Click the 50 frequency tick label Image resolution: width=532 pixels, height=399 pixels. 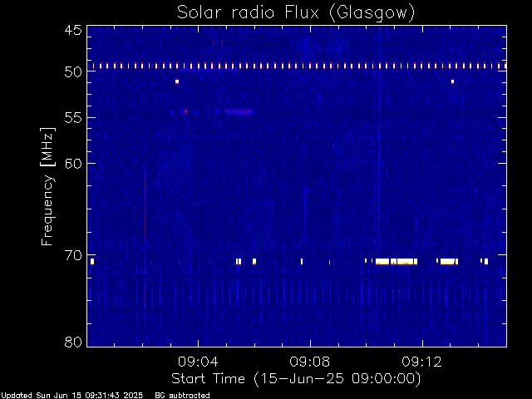pos(73,72)
